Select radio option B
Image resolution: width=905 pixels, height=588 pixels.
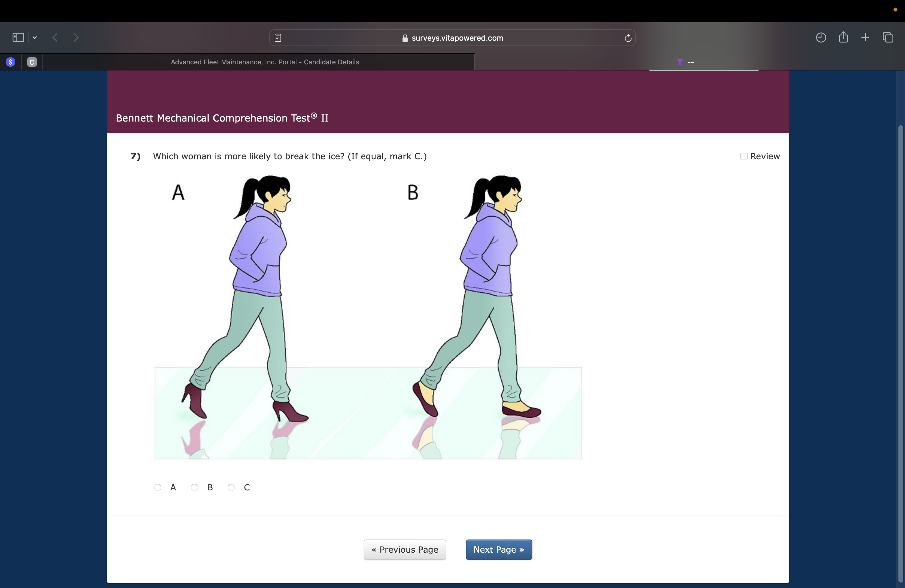pyautogui.click(x=194, y=487)
